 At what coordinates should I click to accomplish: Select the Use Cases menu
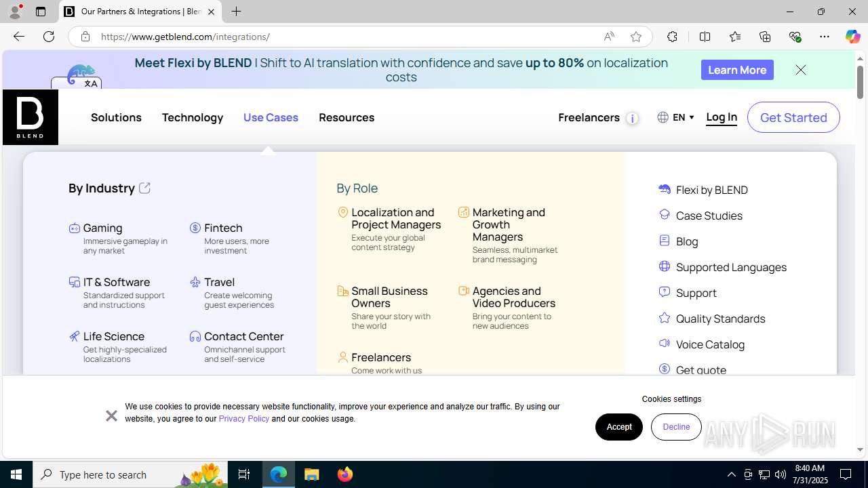[x=271, y=117]
